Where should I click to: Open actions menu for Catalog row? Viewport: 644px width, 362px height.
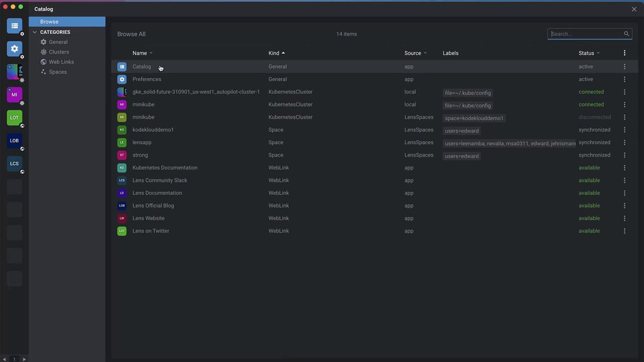pyautogui.click(x=624, y=66)
